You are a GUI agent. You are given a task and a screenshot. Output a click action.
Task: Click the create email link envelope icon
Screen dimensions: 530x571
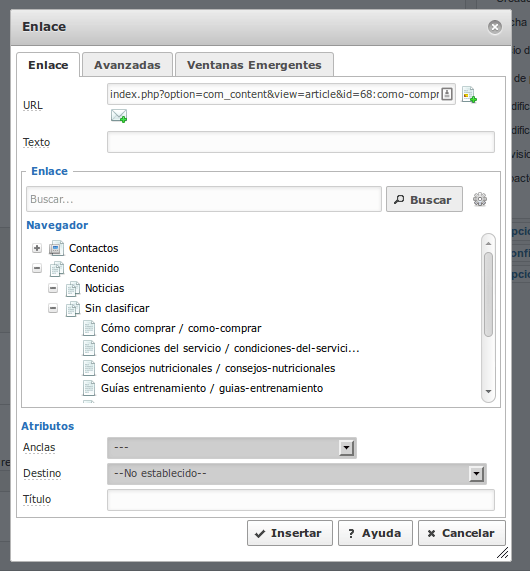119,116
